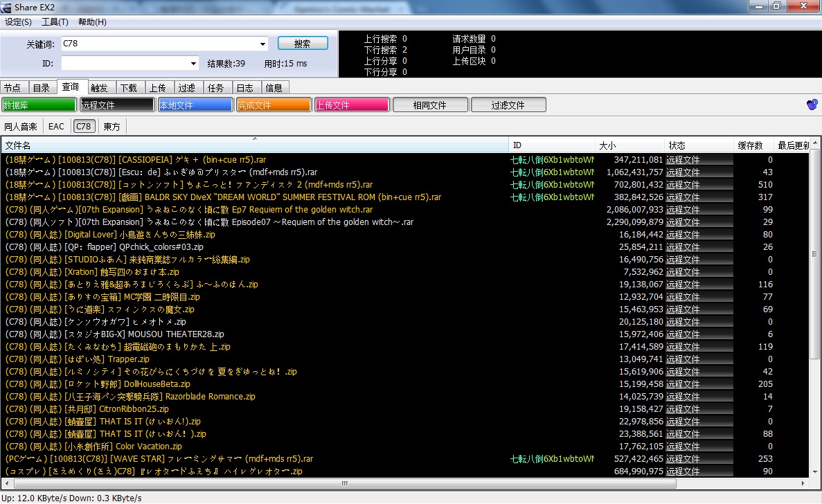Select the 東方 saved search tab
The width and height of the screenshot is (822, 504).
tap(111, 126)
